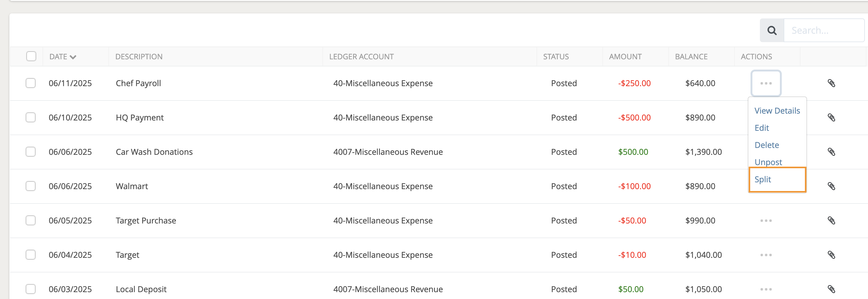Click the paperclip icon on Walmart transaction
The image size is (868, 299).
point(833,186)
